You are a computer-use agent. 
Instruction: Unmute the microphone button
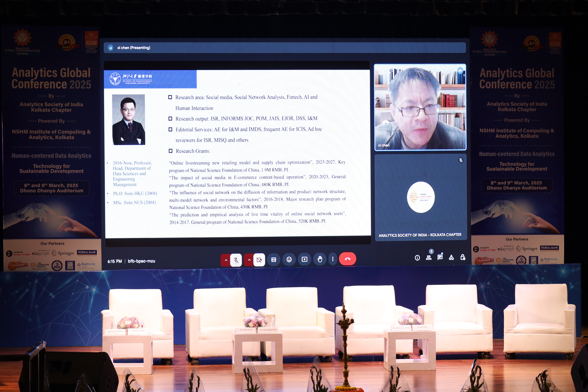point(236,260)
